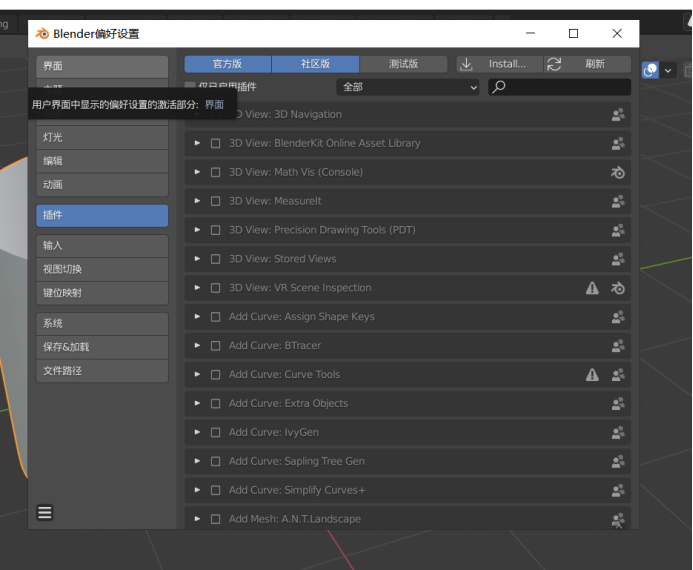
Task: Click the add-on search field
Action: pos(560,87)
